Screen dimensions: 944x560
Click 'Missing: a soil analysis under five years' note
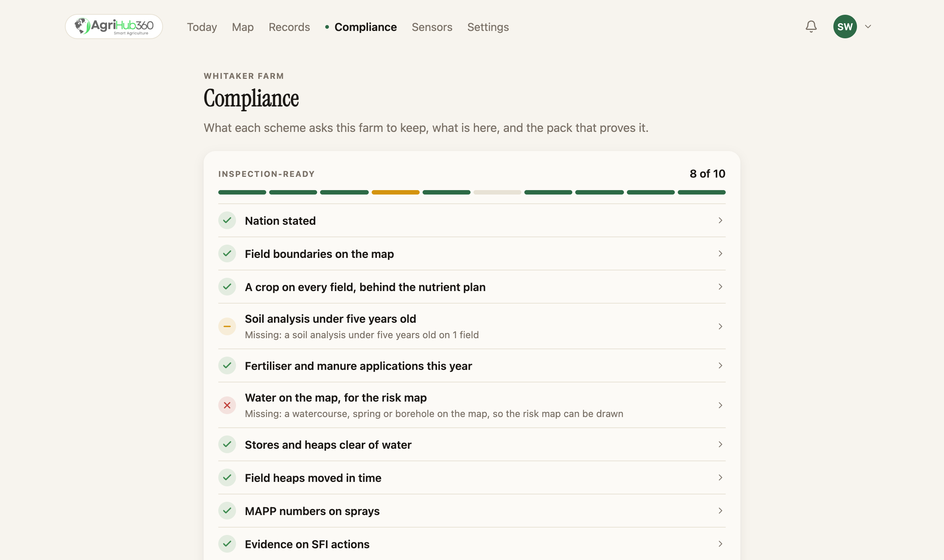[x=361, y=335]
